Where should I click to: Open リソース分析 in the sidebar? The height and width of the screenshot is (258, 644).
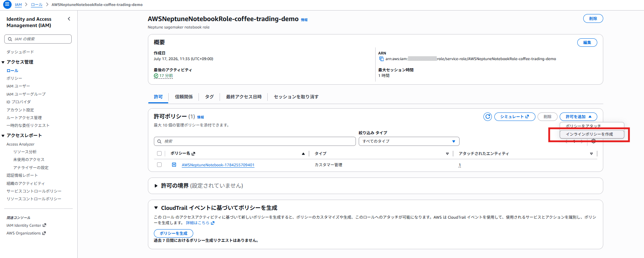coord(25,152)
